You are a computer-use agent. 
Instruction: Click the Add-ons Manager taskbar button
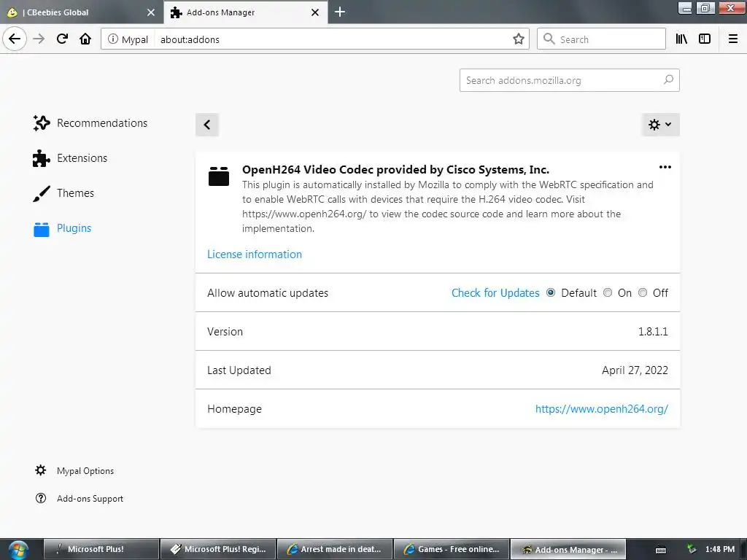pyautogui.click(x=568, y=549)
